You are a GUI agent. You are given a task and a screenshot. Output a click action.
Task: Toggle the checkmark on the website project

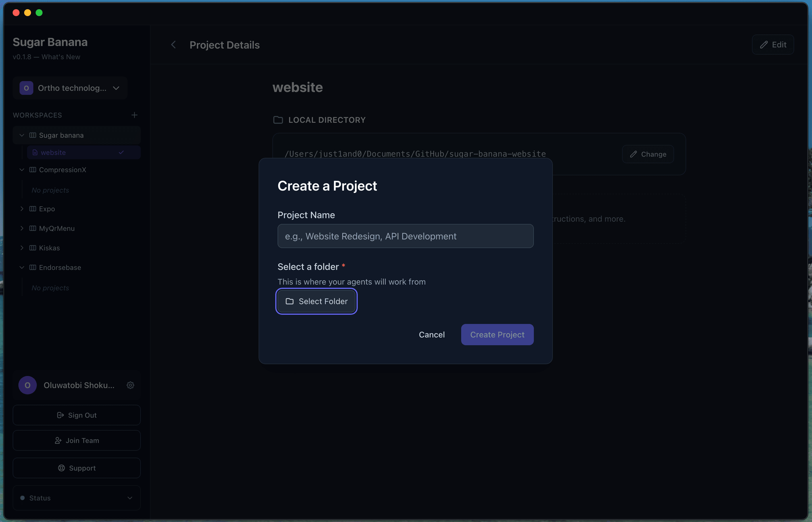coord(121,152)
